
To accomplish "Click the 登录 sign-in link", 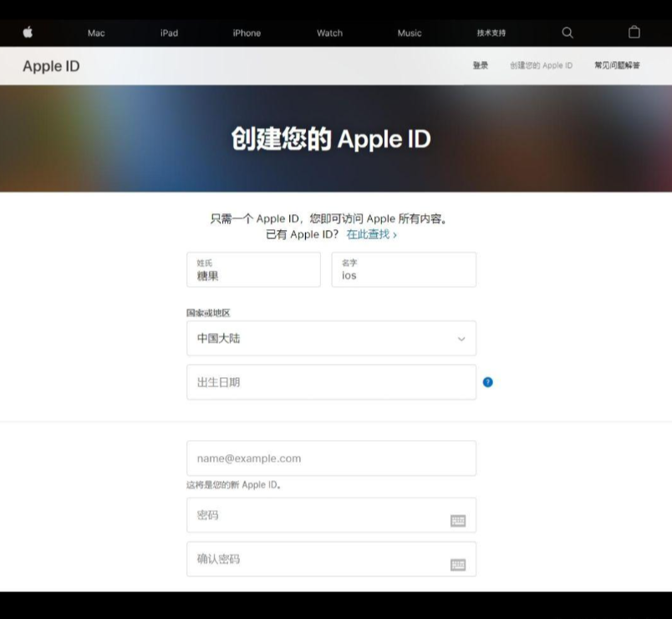I will click(481, 65).
